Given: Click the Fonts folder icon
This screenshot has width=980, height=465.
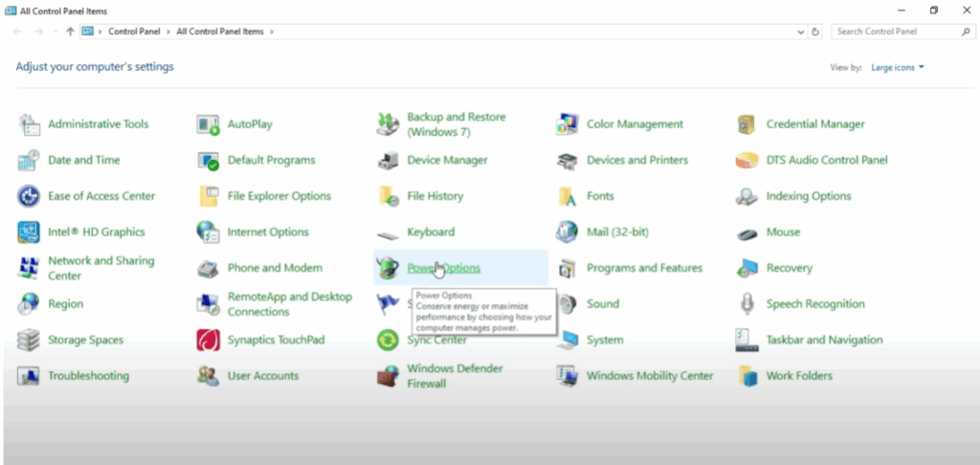Looking at the screenshot, I should (x=567, y=196).
